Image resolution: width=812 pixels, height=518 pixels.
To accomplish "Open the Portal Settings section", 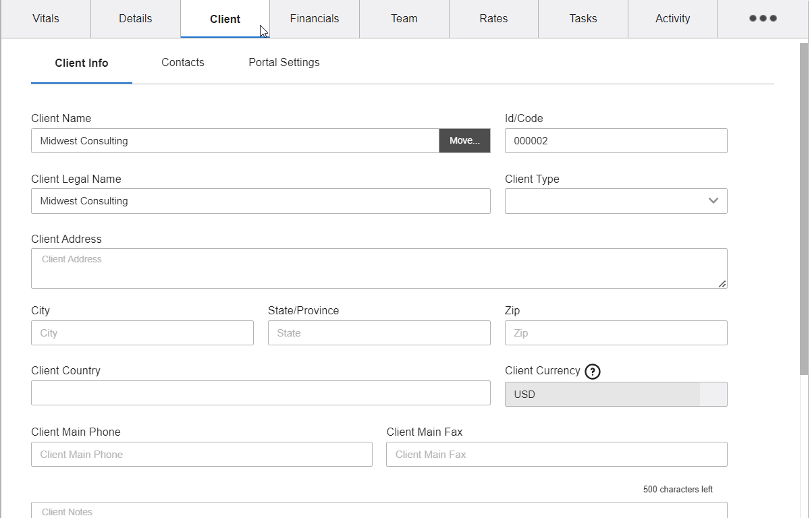I will click(283, 62).
